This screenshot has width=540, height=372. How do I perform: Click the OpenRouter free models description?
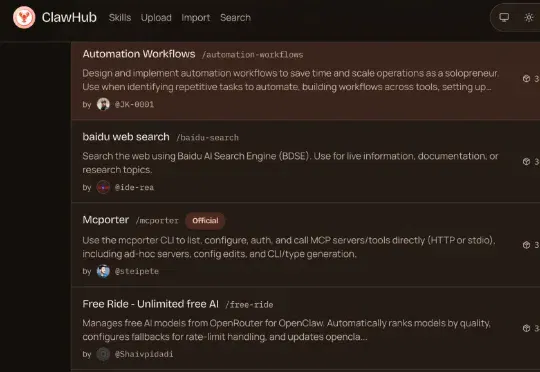click(287, 330)
